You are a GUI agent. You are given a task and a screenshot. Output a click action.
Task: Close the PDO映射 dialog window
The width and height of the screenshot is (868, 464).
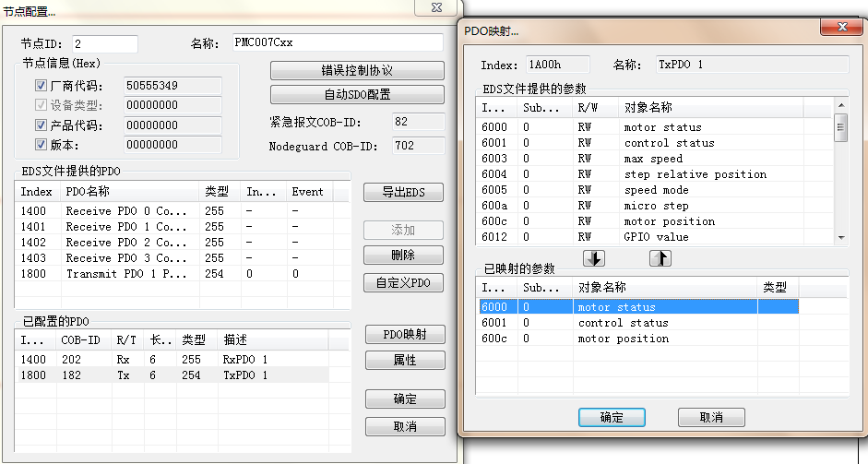841,30
